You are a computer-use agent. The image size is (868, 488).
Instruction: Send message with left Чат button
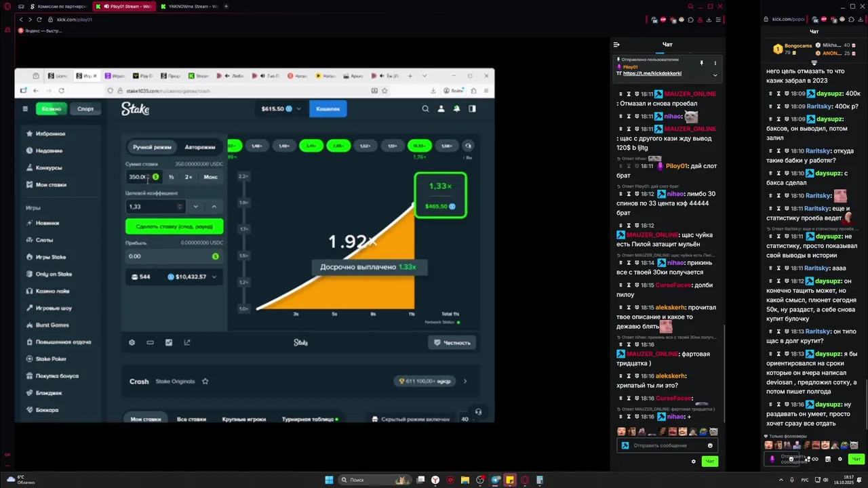pyautogui.click(x=709, y=462)
